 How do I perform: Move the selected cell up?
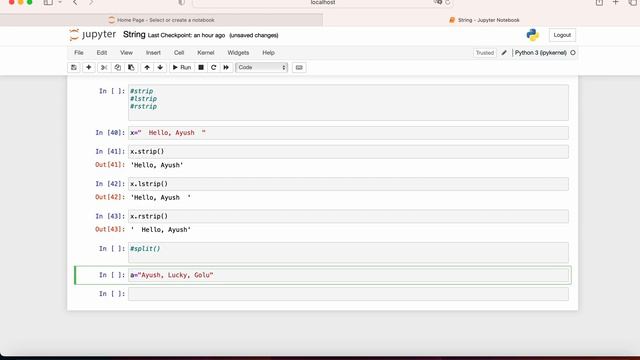tap(147, 67)
